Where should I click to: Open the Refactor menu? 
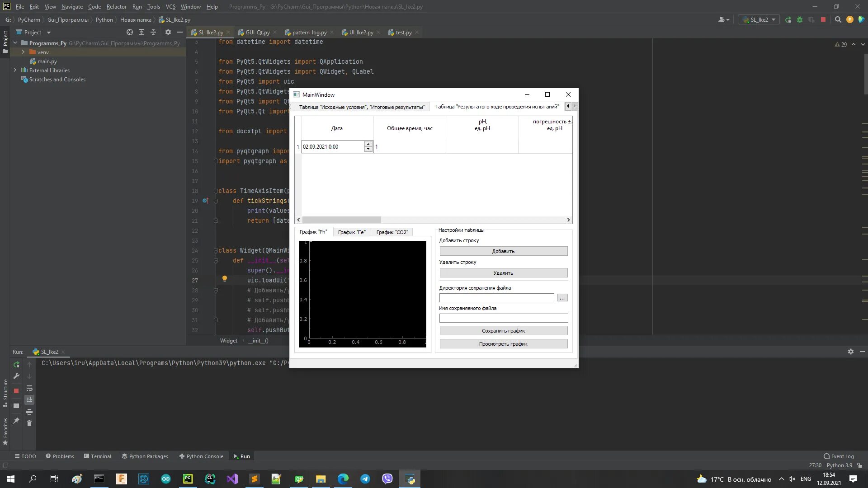[x=116, y=7]
